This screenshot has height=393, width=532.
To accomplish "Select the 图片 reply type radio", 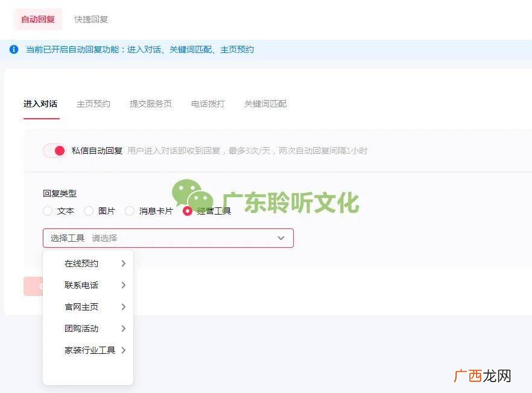I will [89, 211].
